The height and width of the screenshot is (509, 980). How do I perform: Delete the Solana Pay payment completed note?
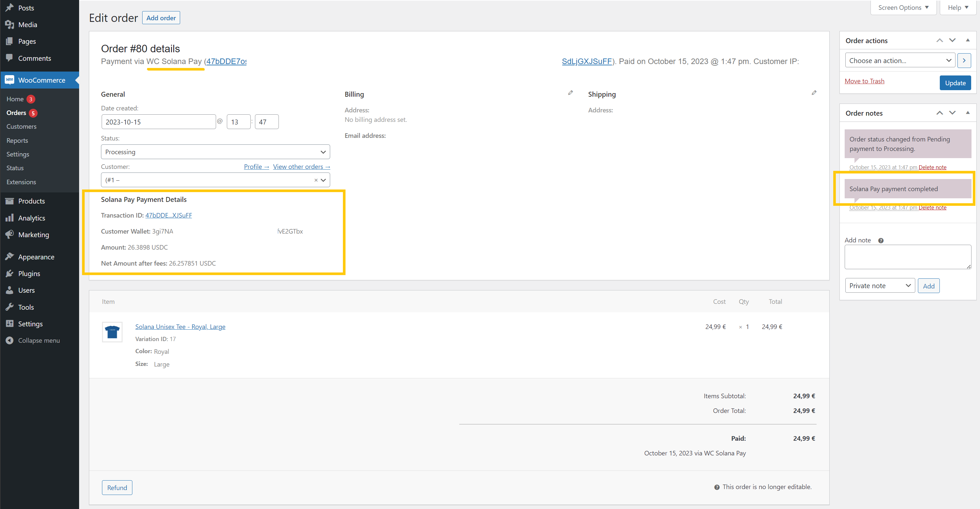[932, 207]
